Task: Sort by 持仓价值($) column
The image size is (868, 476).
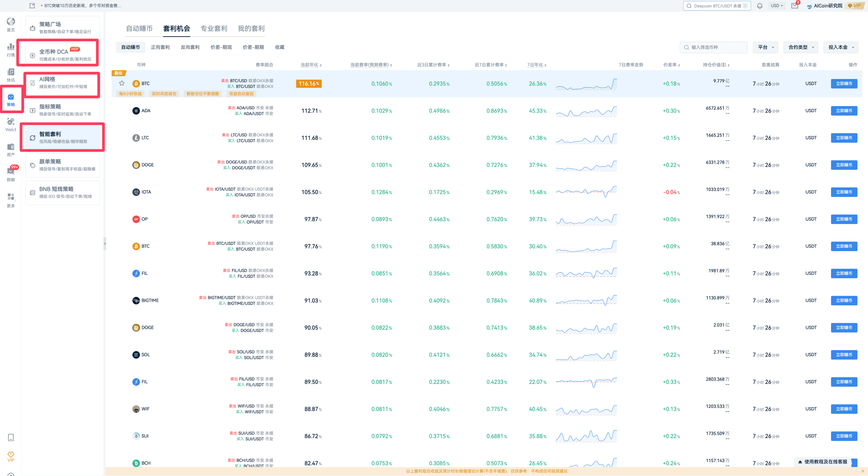Action: click(716, 65)
